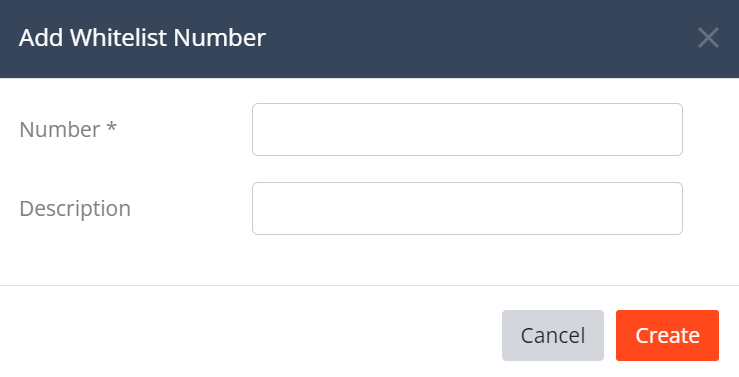This screenshot has width=739, height=377.
Task: Click the Add Whitelist Number title
Action: (x=142, y=38)
